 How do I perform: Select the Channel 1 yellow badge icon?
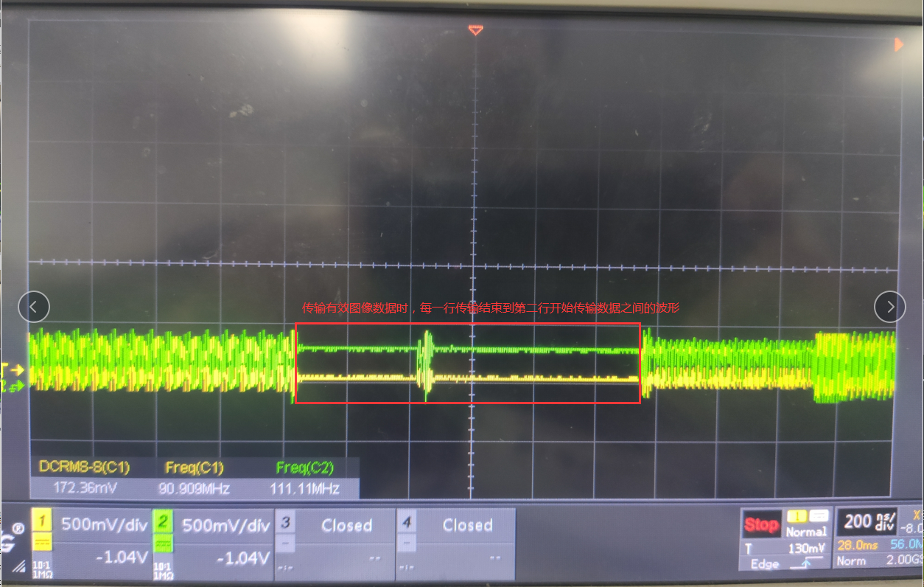point(41,519)
